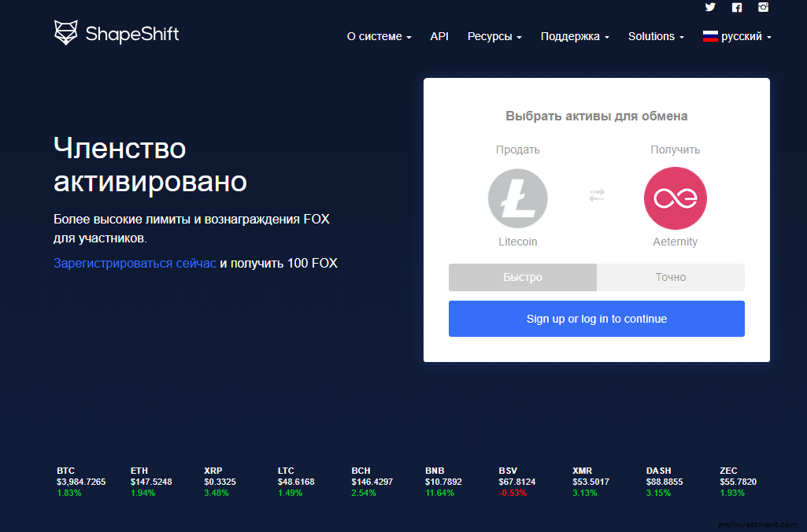Click the Aeternity asset name
The image size is (807, 532).
pos(676,242)
